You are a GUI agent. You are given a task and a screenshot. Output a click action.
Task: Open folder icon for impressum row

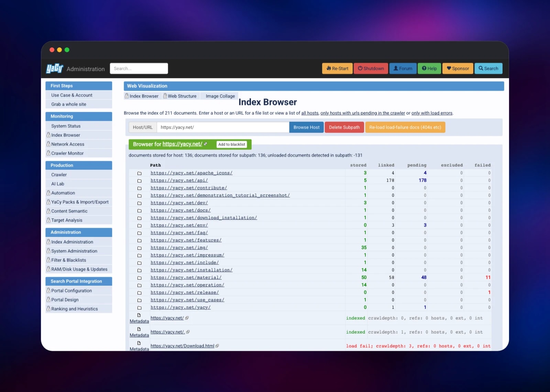click(x=139, y=256)
